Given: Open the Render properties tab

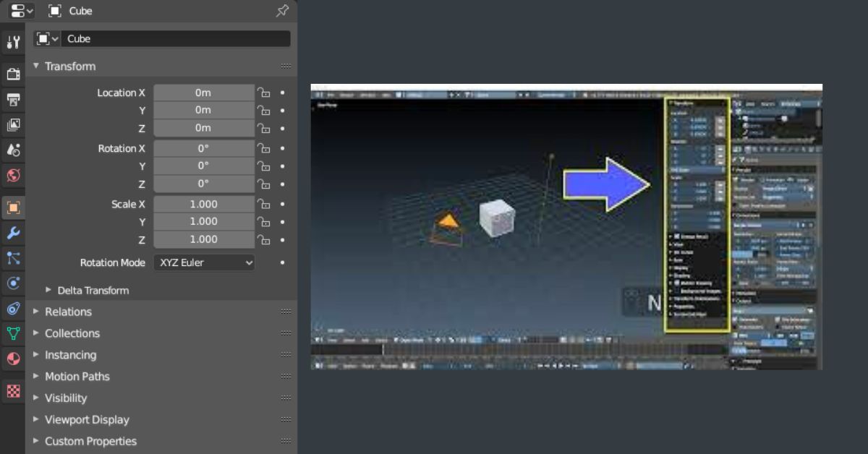Looking at the screenshot, I should (x=13, y=74).
